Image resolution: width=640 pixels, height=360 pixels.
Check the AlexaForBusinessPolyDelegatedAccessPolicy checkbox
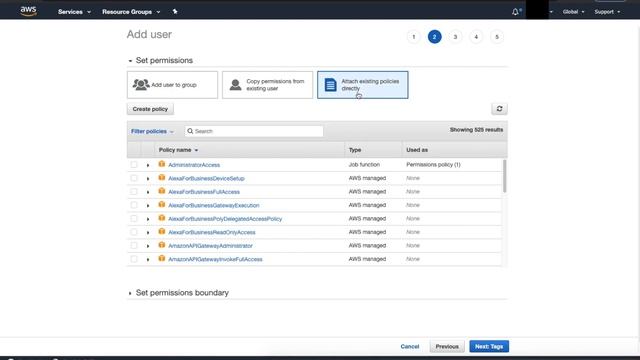pyautogui.click(x=134, y=218)
